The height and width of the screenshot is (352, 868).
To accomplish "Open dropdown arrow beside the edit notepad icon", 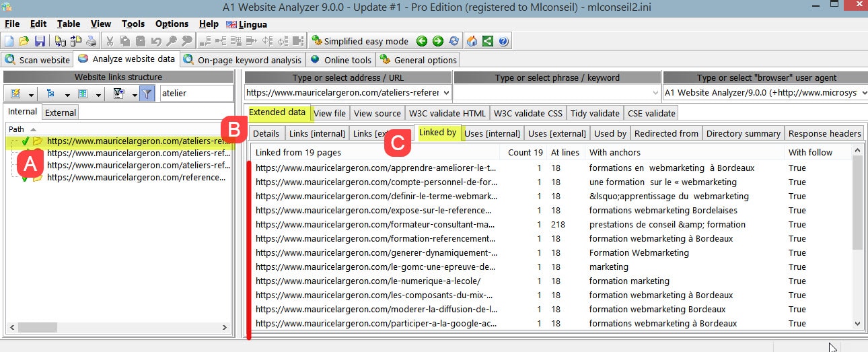I will 32,94.
